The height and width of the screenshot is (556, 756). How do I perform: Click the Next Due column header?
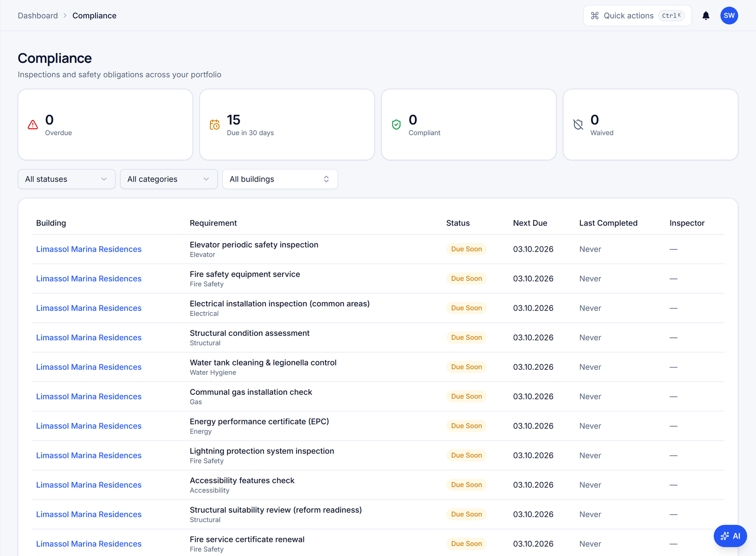[x=530, y=223]
